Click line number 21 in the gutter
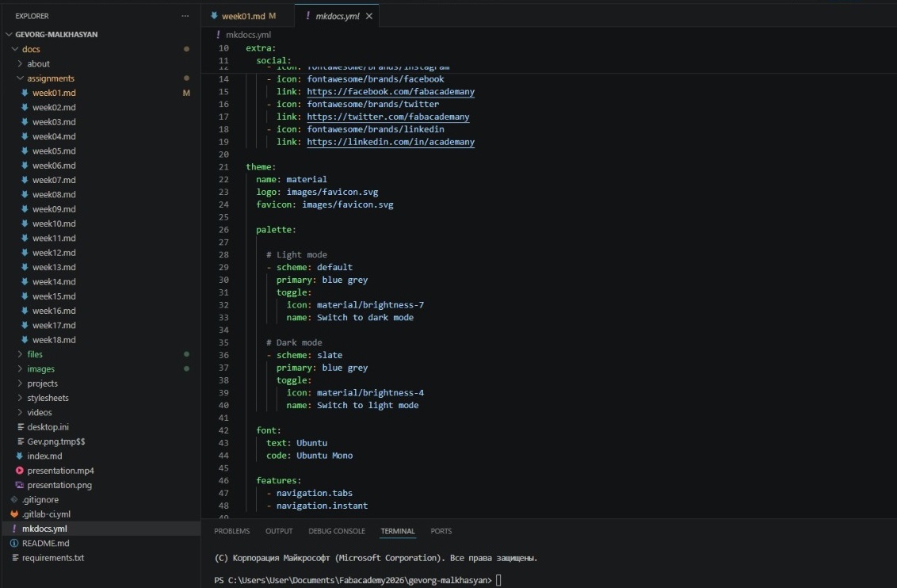The image size is (897, 588). click(x=223, y=167)
